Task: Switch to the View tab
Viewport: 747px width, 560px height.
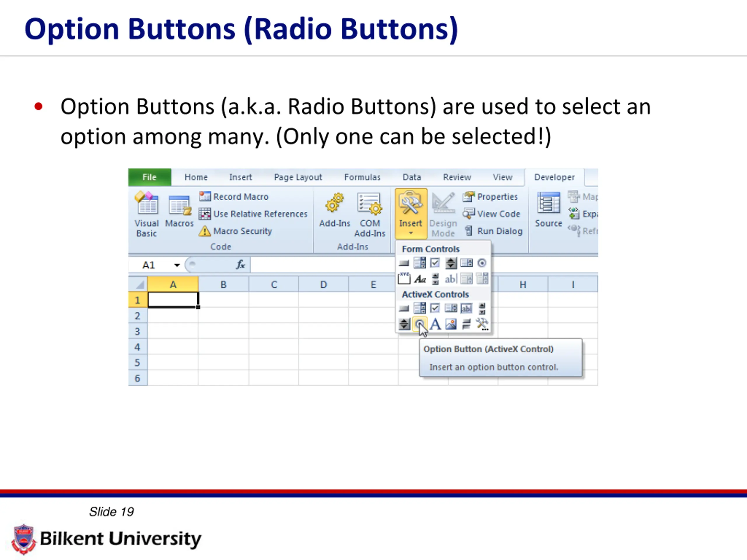Action: coord(502,177)
